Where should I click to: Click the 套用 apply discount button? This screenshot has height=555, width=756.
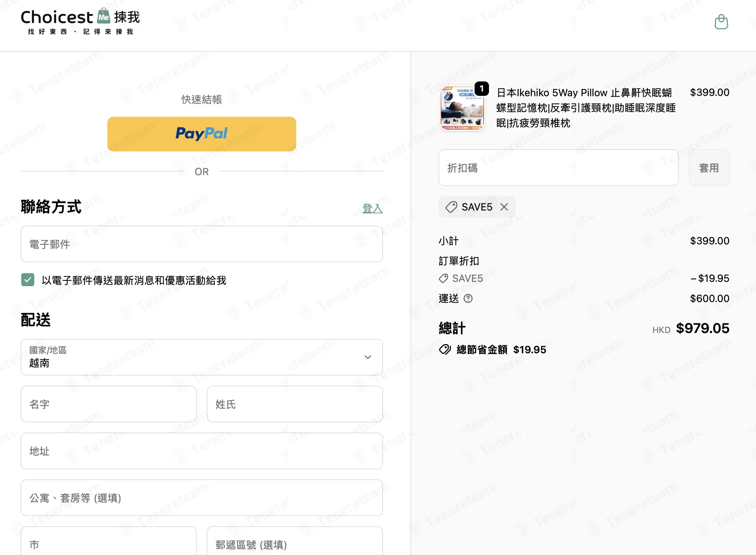coord(709,168)
